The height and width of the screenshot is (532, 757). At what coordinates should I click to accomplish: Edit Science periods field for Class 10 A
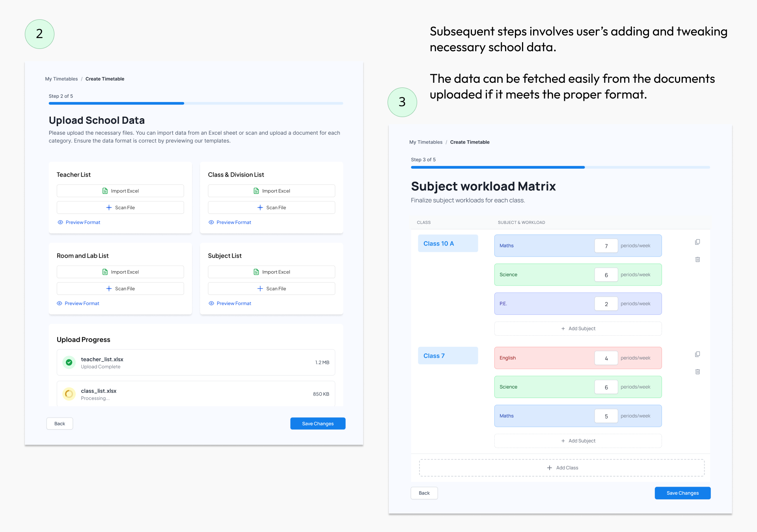(x=606, y=275)
